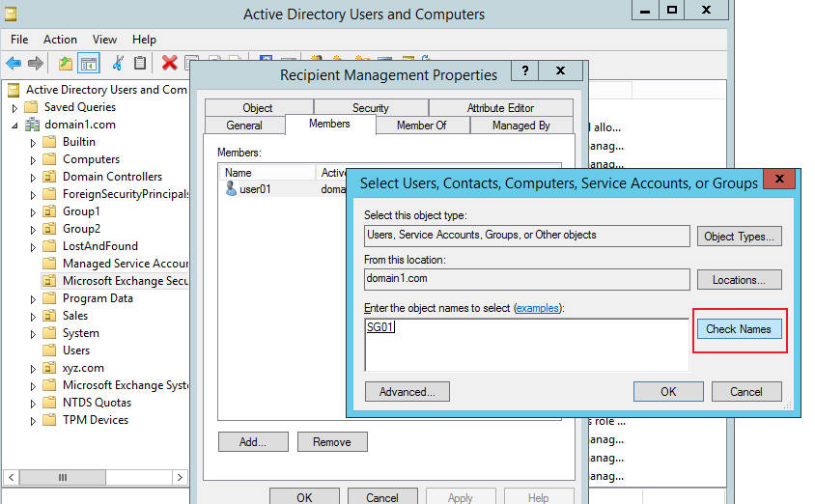Select the Users container in tree
Screen dimensions: 815x504
pyautogui.click(x=76, y=350)
